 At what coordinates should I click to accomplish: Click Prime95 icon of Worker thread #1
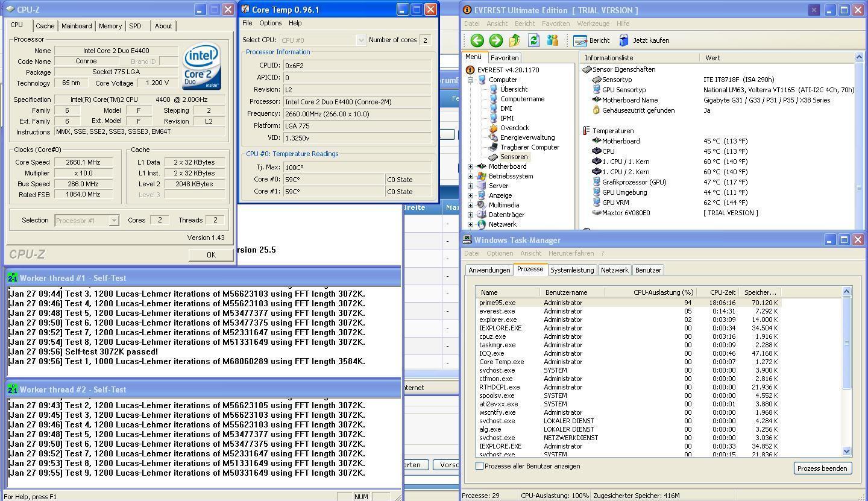[x=13, y=278]
